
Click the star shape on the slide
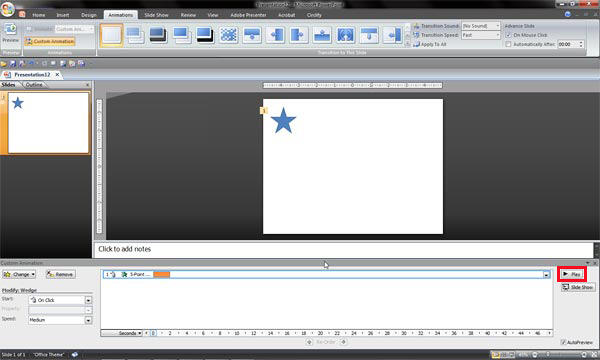tap(283, 121)
